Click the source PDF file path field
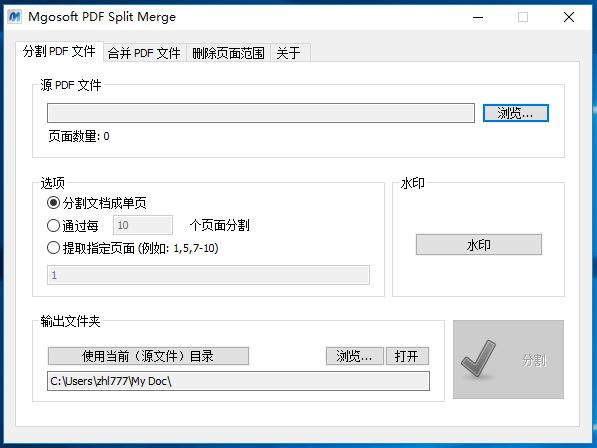597x448 pixels. 261,113
